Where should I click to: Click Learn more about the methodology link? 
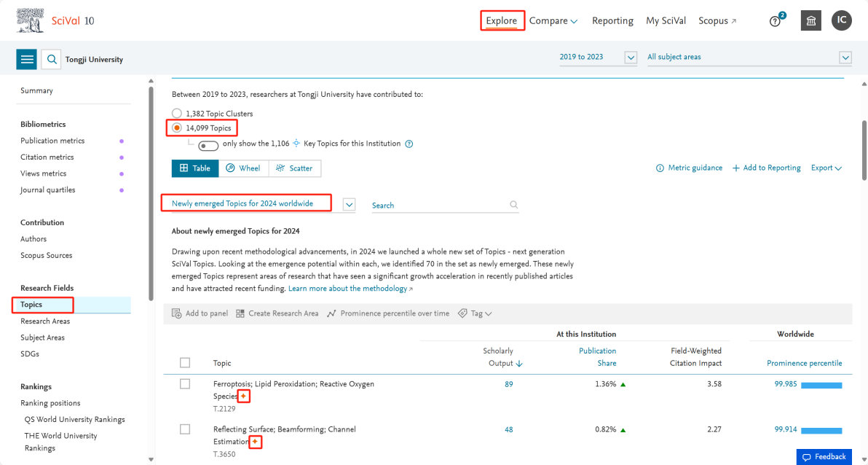(350, 289)
